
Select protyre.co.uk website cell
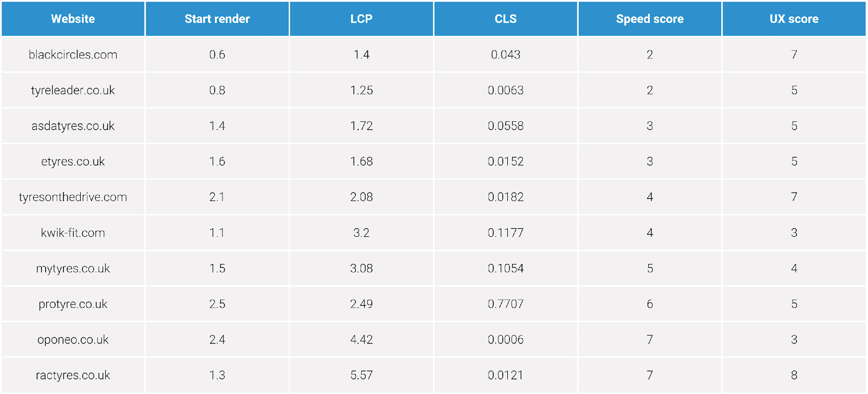[x=73, y=304]
